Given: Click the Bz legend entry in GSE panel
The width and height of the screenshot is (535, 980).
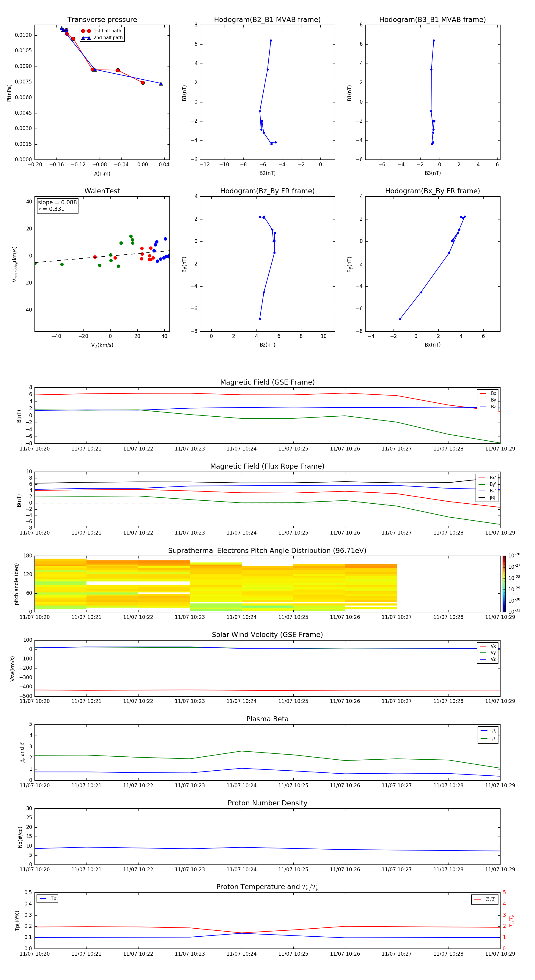Looking at the screenshot, I should coord(488,407).
